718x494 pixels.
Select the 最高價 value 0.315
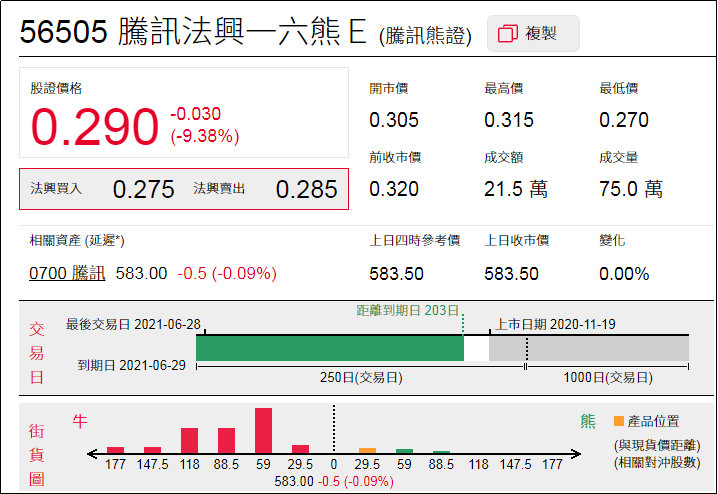click(509, 120)
